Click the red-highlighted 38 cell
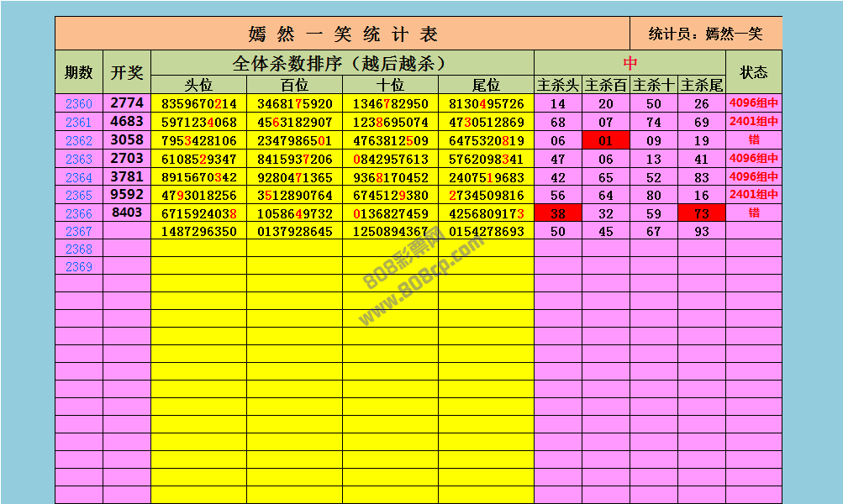 click(558, 213)
